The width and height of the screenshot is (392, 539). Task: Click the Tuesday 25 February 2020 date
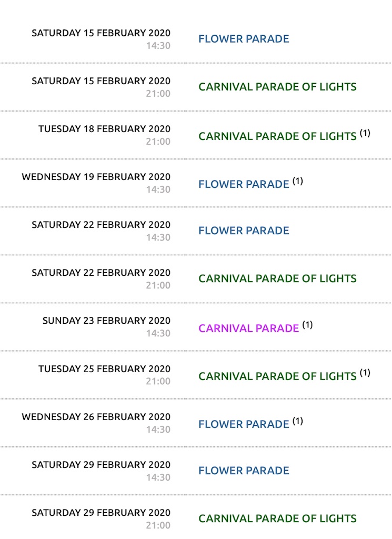[104, 369]
